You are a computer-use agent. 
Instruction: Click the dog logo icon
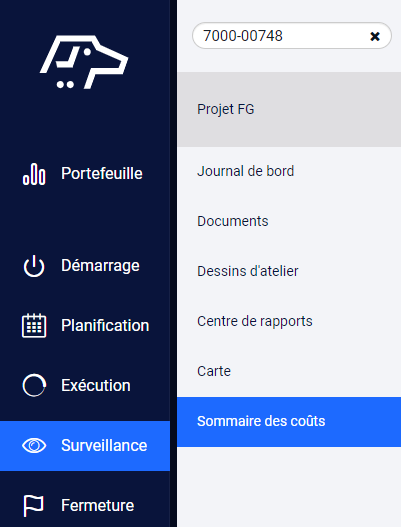84,62
